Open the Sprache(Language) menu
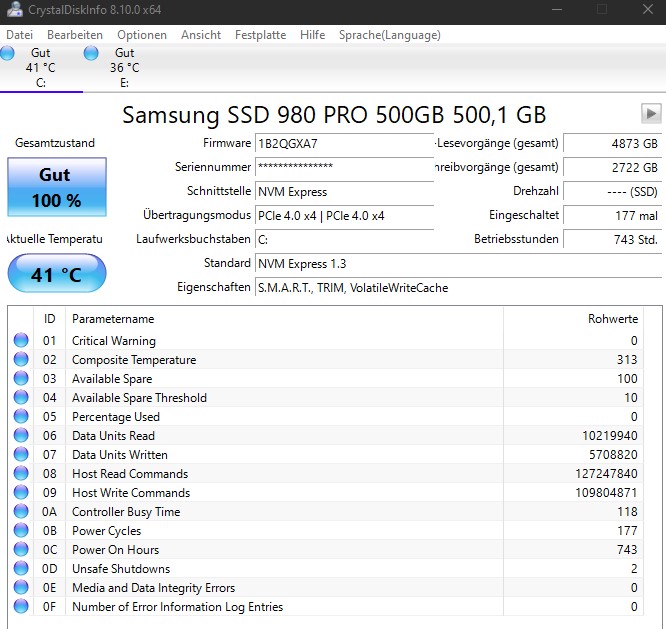The image size is (666, 629). pyautogui.click(x=389, y=35)
